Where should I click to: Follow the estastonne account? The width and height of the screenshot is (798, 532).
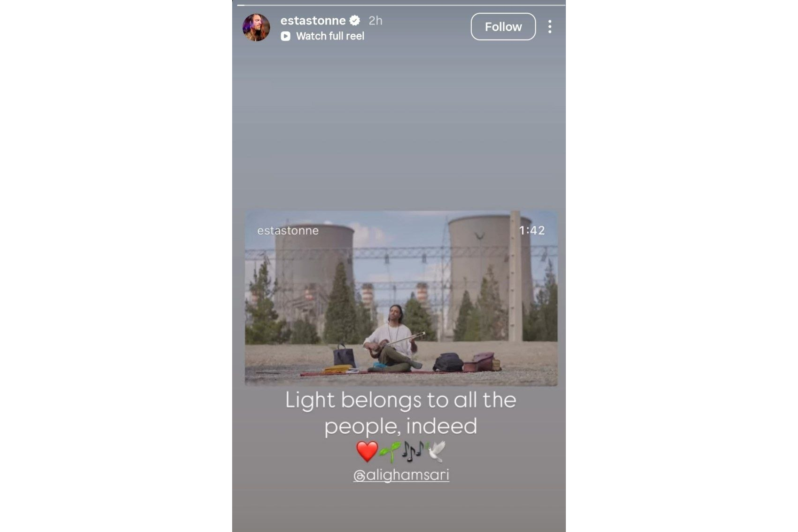503,27
